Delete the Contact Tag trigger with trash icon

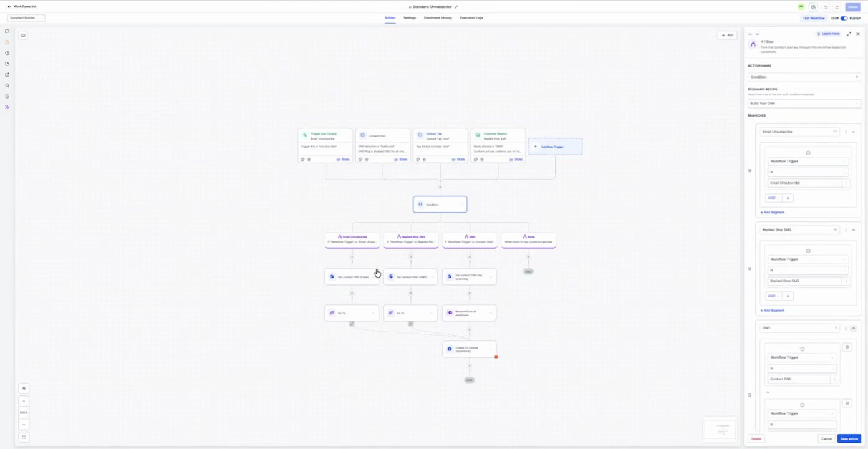pyautogui.click(x=424, y=159)
